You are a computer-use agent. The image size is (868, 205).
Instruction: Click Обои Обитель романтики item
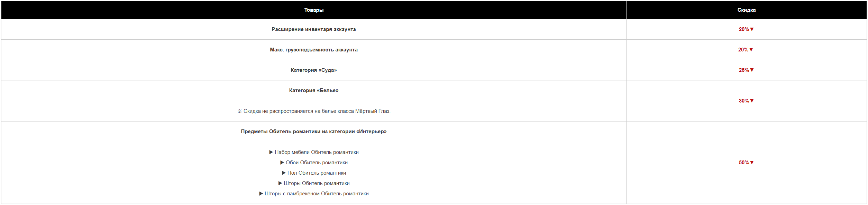pos(317,163)
